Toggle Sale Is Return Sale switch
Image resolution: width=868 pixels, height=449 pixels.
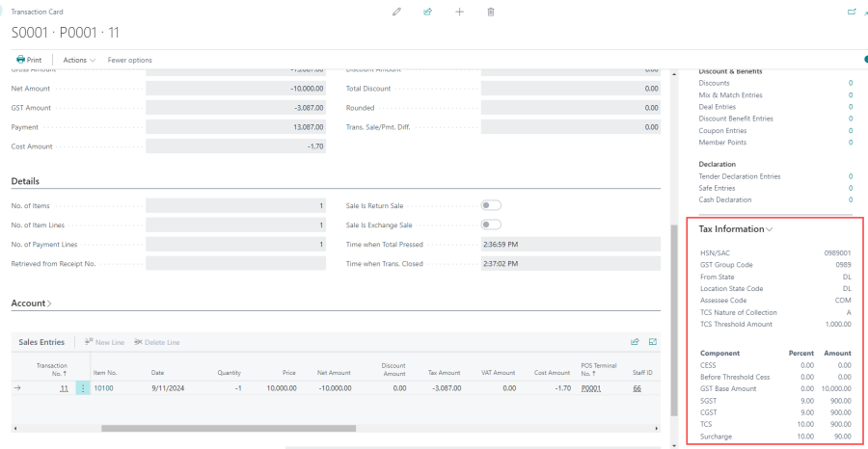pyautogui.click(x=491, y=205)
